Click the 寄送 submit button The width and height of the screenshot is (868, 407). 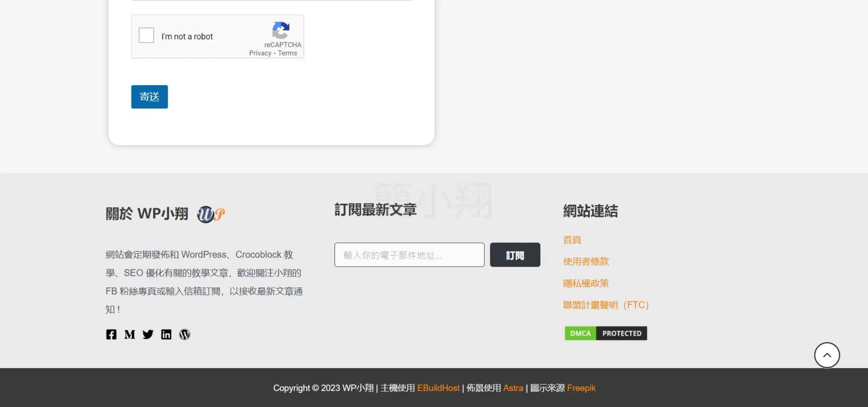click(x=149, y=97)
